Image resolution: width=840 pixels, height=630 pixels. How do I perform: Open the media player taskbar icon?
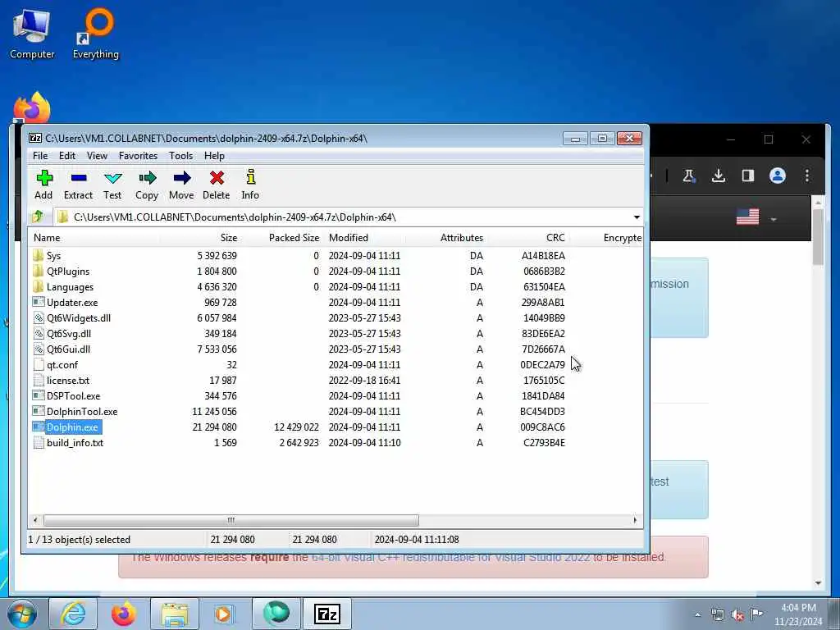pos(224,614)
